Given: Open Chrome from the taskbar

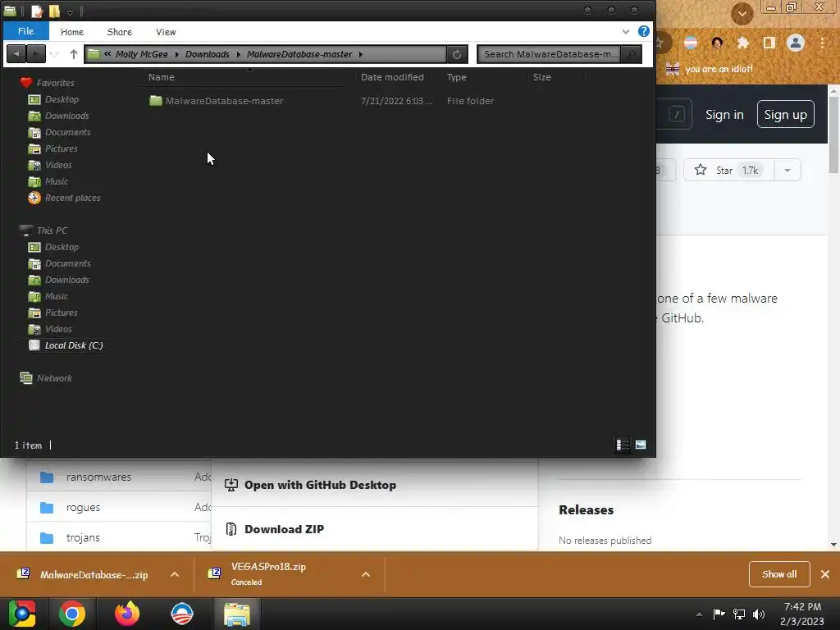Looking at the screenshot, I should click(72, 614).
